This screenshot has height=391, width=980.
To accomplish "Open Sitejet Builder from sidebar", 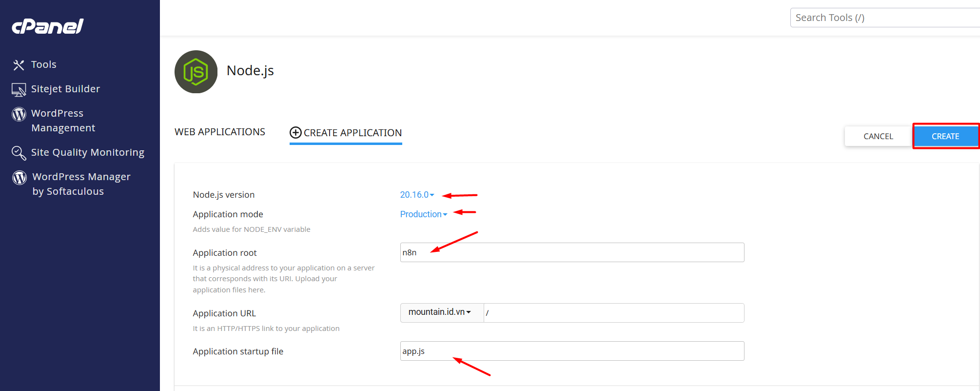I will 65,89.
